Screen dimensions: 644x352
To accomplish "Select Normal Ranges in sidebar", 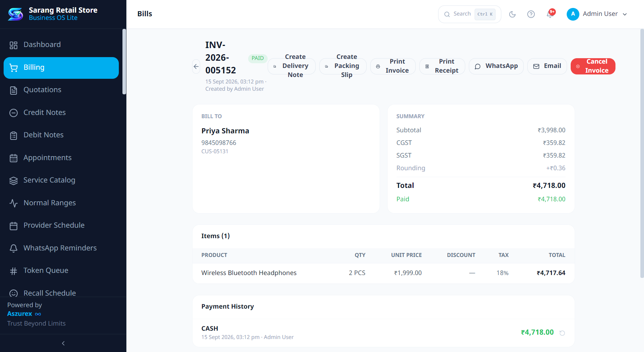I will [61, 203].
